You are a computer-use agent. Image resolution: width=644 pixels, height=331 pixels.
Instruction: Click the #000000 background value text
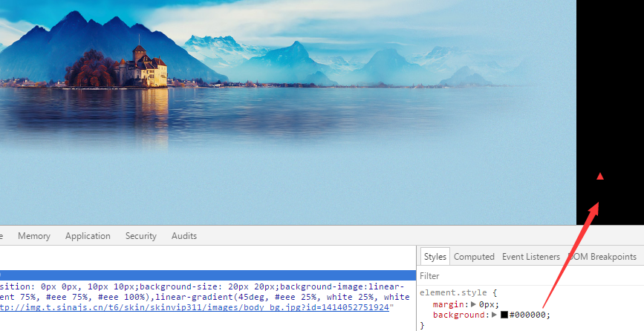pos(528,315)
